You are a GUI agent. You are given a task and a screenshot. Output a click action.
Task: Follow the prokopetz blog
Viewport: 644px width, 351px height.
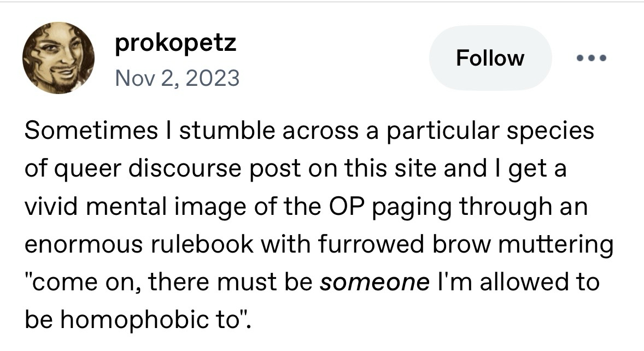coord(490,58)
